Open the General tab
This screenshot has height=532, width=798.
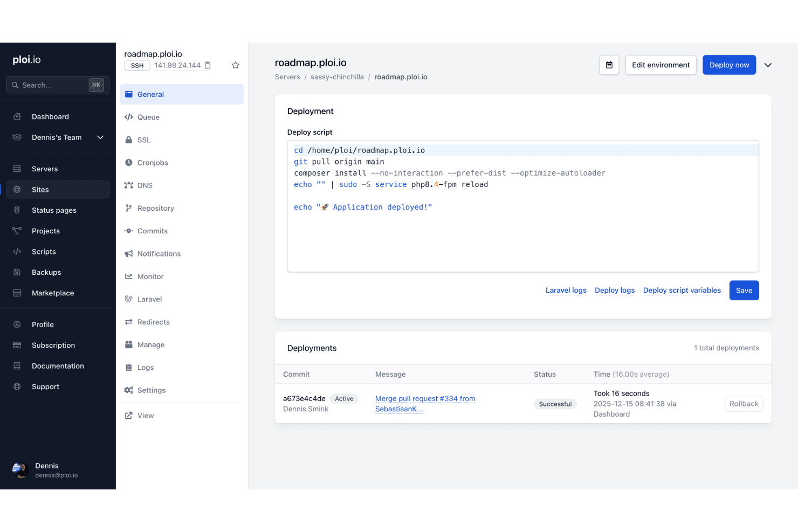click(x=182, y=94)
